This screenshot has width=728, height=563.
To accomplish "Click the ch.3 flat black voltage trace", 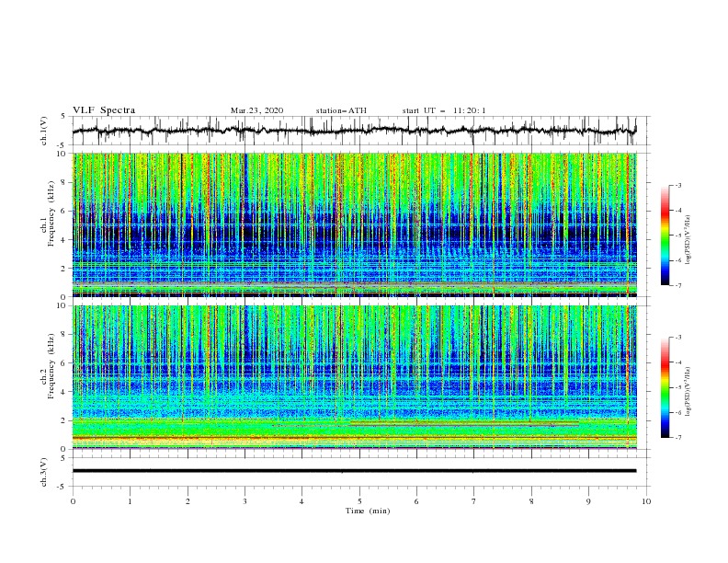I will coord(354,471).
